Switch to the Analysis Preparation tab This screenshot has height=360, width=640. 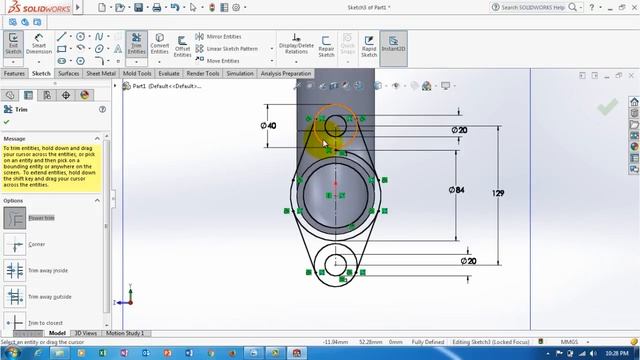pos(286,73)
